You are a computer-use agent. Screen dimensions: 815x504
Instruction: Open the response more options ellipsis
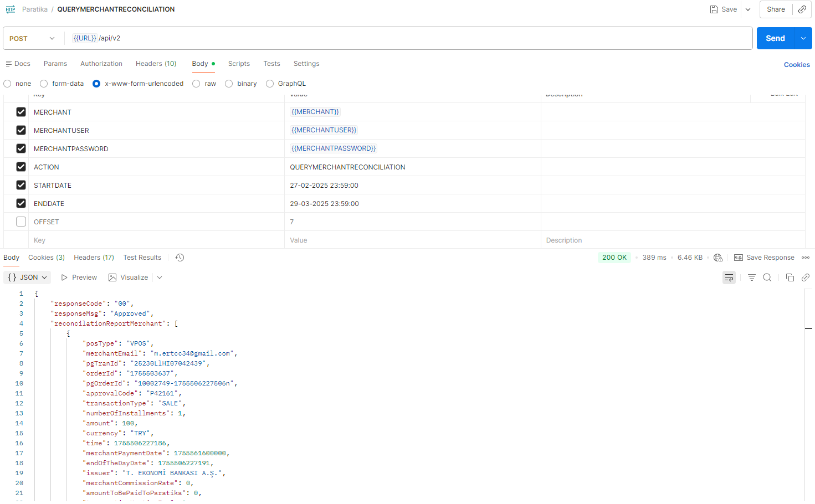806,258
